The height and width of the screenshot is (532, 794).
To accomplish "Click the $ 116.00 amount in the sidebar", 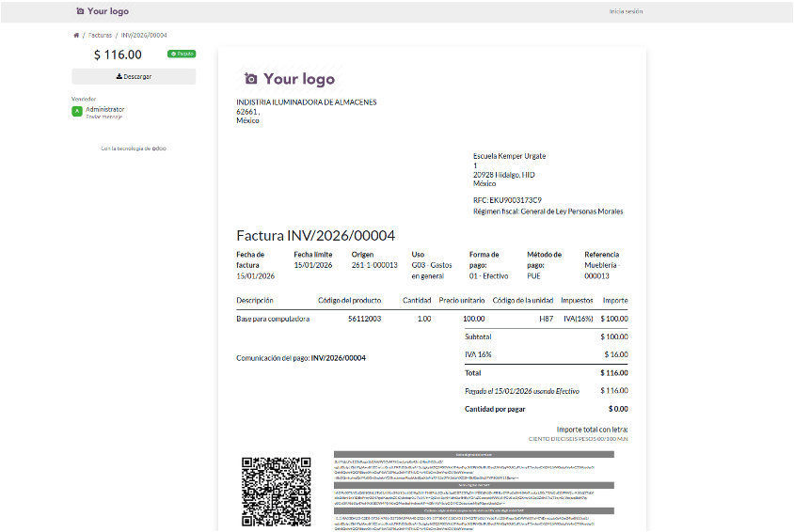I will (118, 55).
